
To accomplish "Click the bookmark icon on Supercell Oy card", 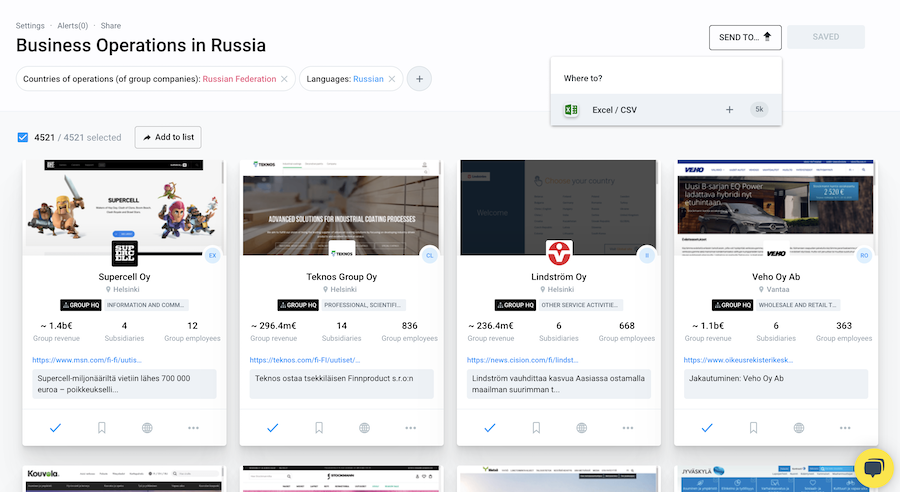I will point(101,428).
